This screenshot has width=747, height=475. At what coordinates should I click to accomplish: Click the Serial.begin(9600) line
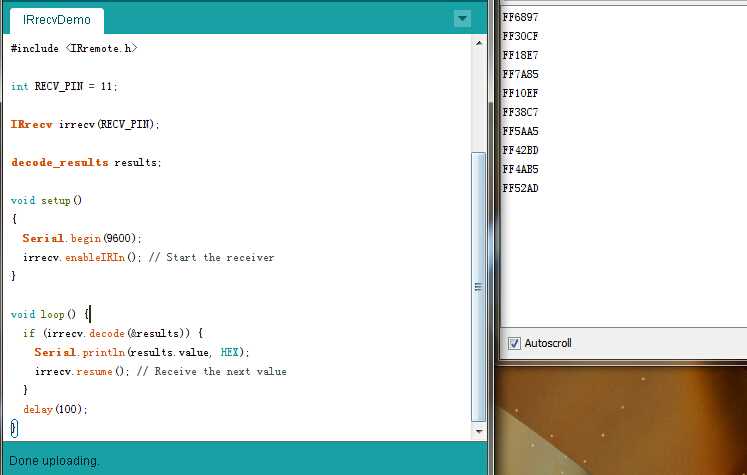(x=82, y=238)
